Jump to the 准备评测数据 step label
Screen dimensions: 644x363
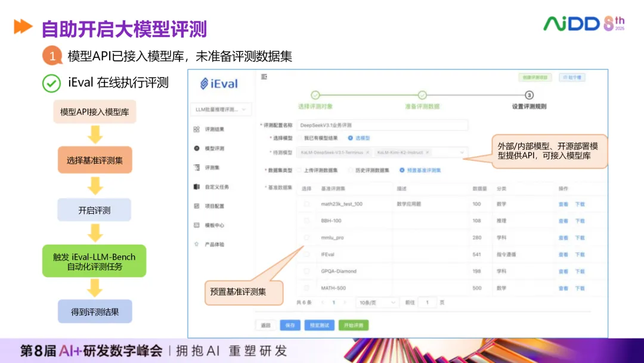coord(422,106)
